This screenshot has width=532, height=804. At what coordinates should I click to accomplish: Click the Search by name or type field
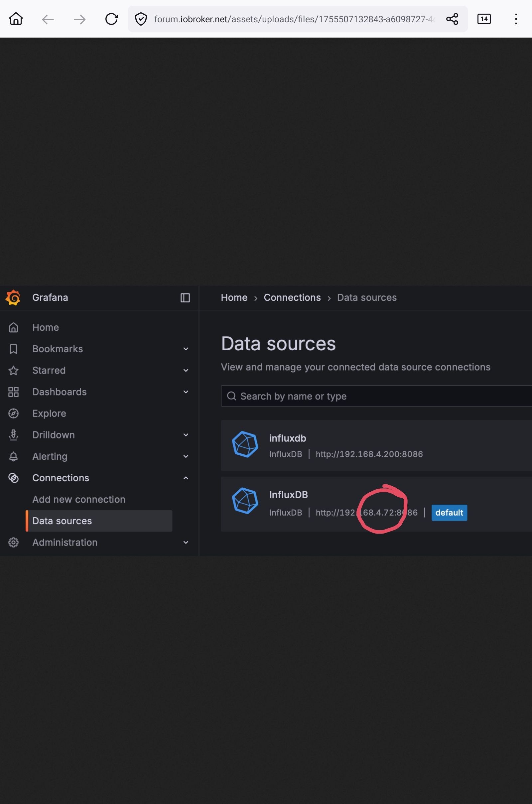tap(373, 396)
